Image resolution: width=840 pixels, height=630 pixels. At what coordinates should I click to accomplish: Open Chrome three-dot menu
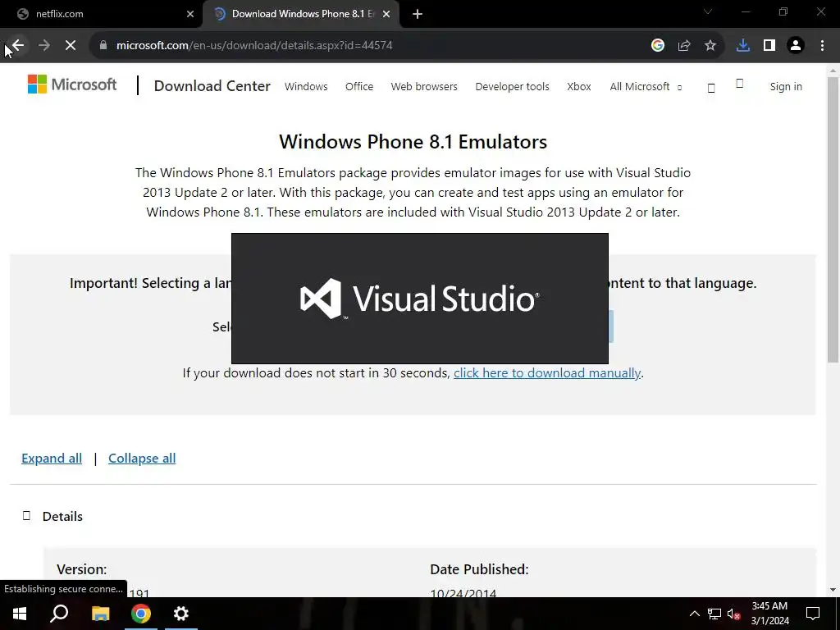click(x=822, y=46)
